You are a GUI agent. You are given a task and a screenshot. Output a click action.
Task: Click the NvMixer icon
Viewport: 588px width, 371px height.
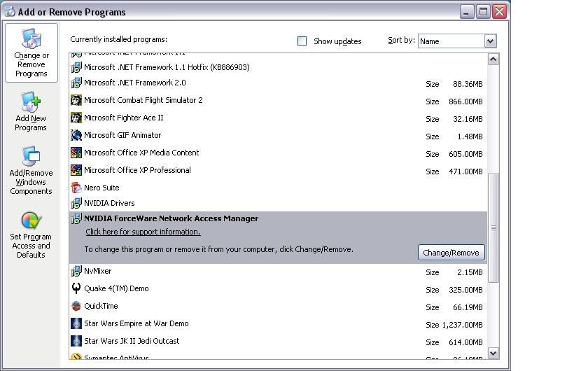[x=76, y=271]
